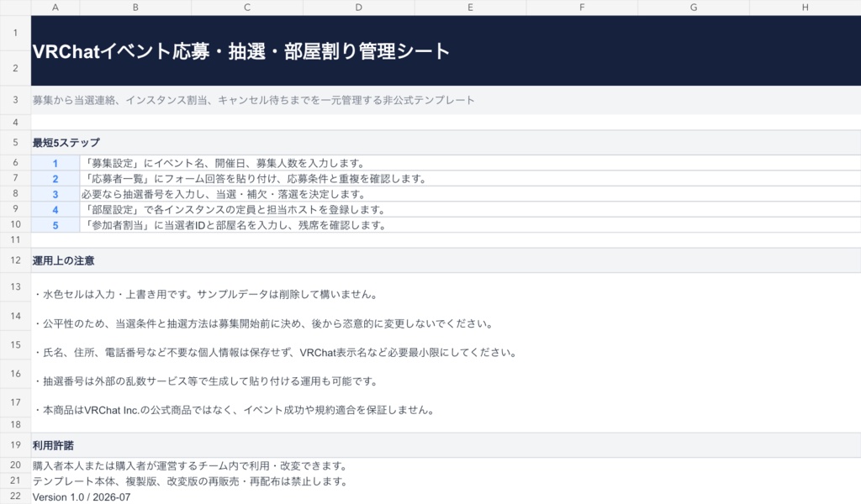Select row 9 header

click(15, 208)
